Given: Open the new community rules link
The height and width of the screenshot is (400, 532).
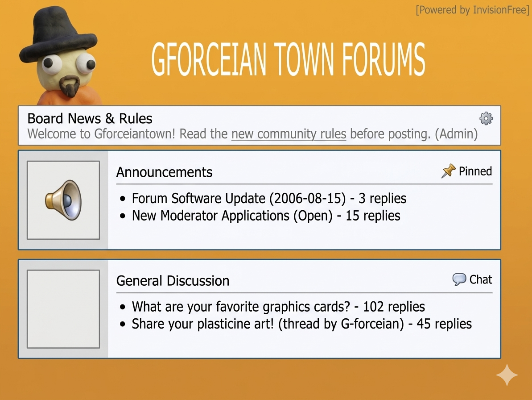Looking at the screenshot, I should point(289,134).
